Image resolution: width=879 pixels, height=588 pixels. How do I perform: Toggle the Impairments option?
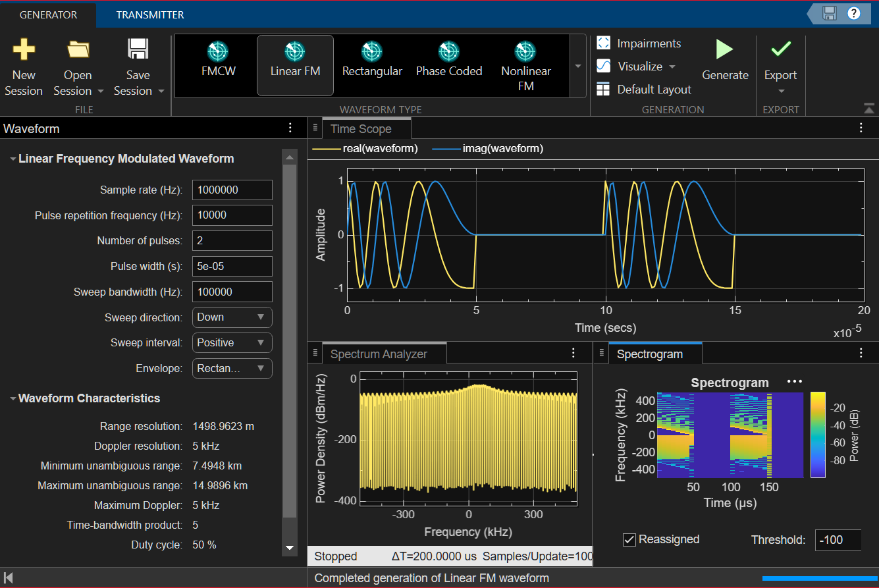[x=603, y=43]
